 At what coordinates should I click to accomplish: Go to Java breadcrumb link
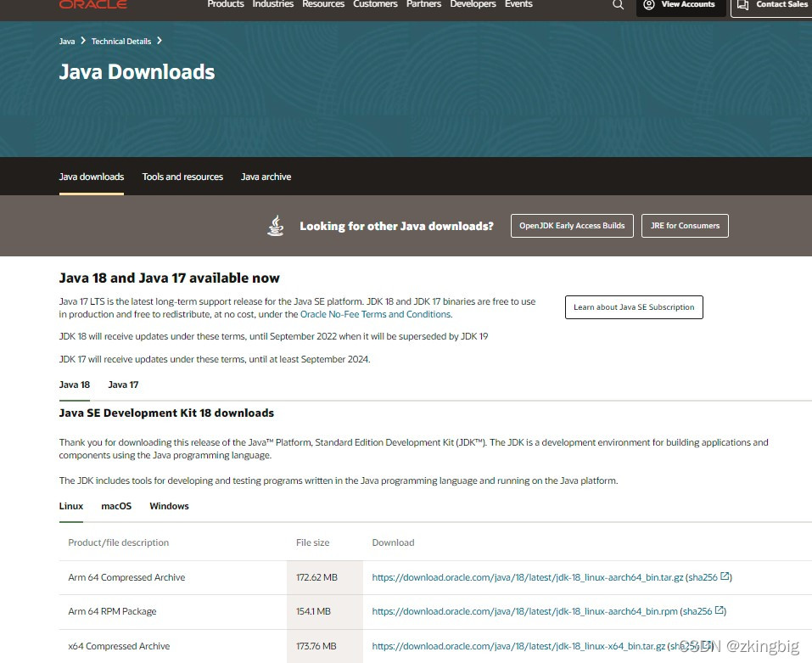(67, 42)
